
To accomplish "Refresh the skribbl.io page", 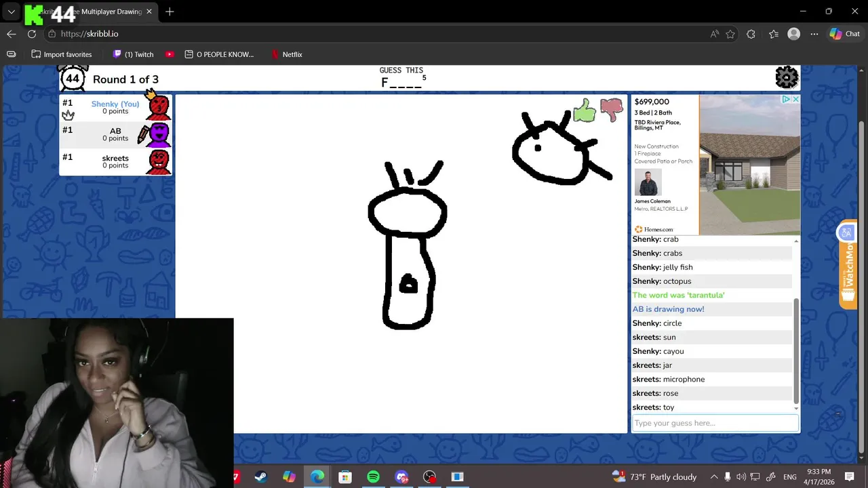I will point(32,34).
